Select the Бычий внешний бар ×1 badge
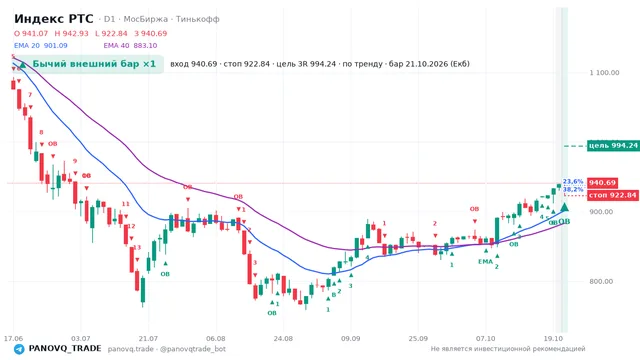The width and height of the screenshot is (640, 360). tap(89, 64)
